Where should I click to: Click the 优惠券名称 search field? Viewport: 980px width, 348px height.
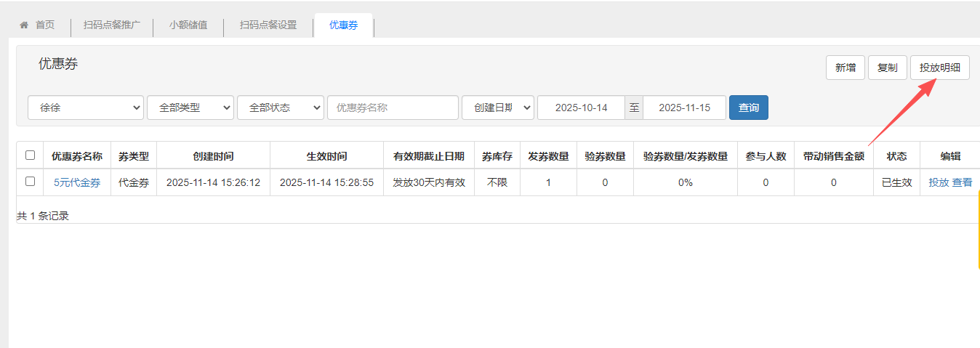(x=393, y=108)
